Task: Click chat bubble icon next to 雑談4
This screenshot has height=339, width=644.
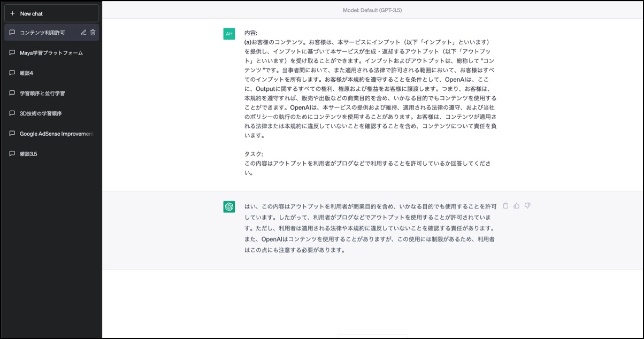Action: [x=12, y=73]
